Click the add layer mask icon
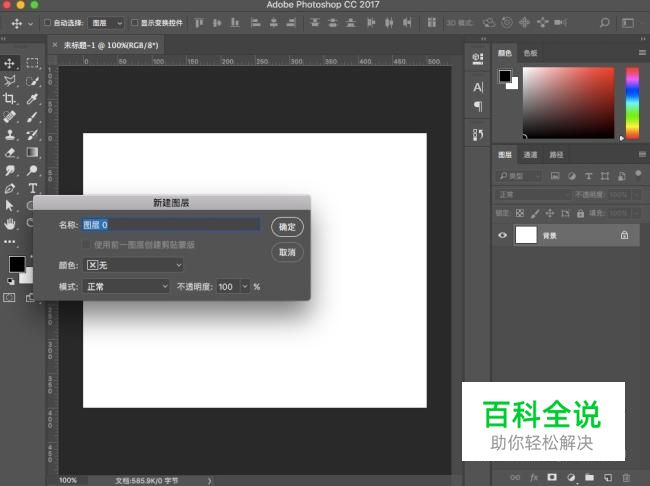The image size is (650, 486). click(551, 477)
